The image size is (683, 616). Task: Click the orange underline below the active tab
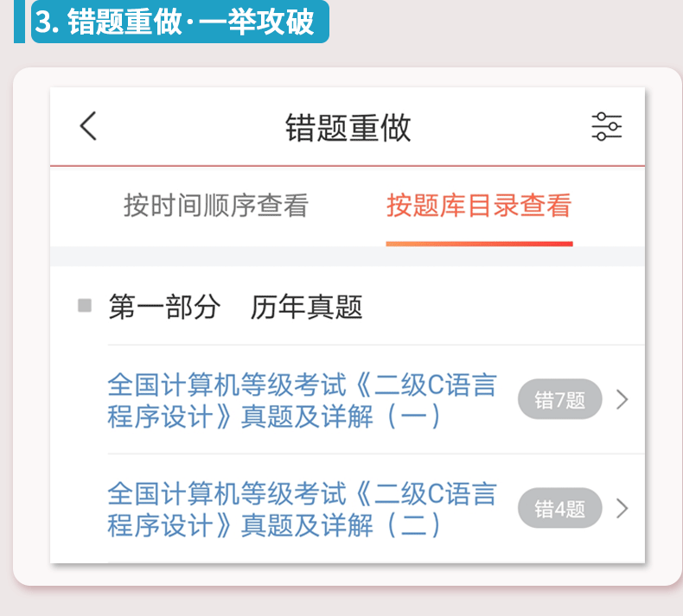pyautogui.click(x=479, y=244)
